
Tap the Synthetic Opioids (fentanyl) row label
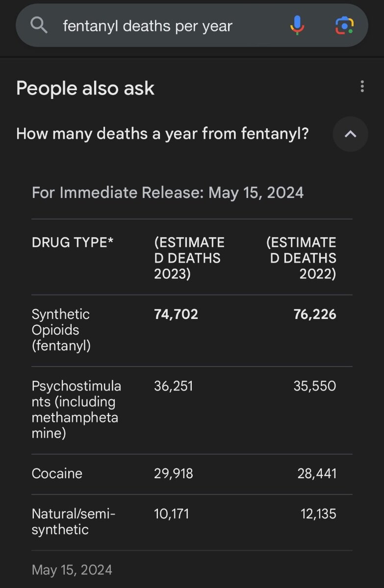[61, 330]
